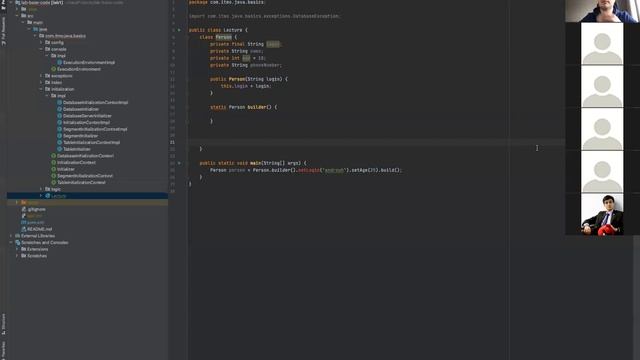The height and width of the screenshot is (360, 640).
Task: Collapse the initialization package
Action: pyautogui.click(x=41, y=89)
